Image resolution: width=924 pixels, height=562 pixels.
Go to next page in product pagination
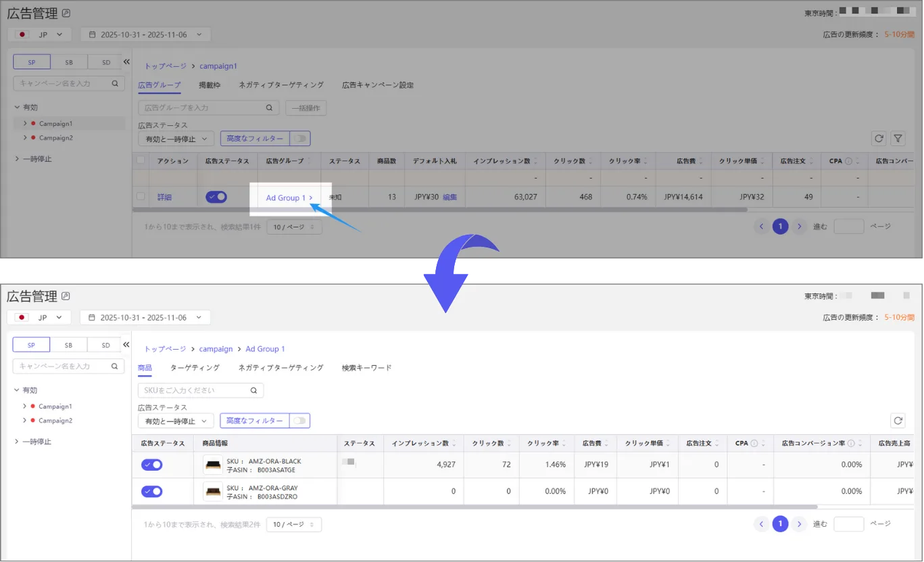(800, 523)
